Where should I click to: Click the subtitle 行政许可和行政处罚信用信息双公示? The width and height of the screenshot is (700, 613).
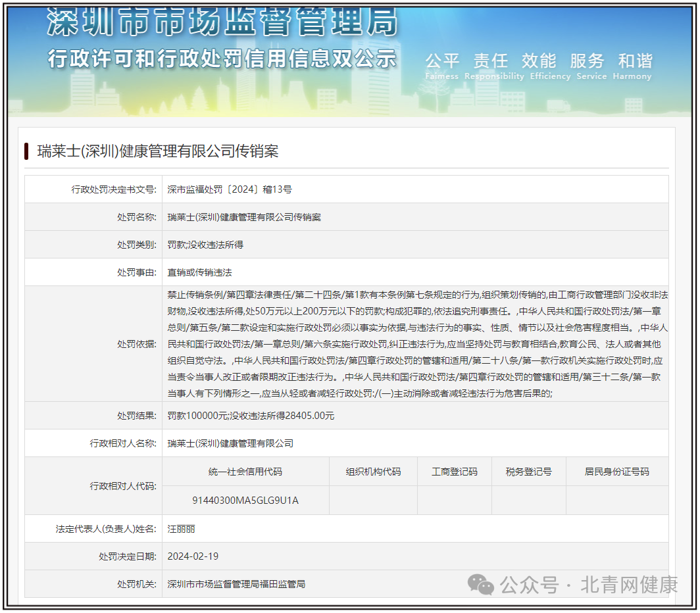point(222,59)
